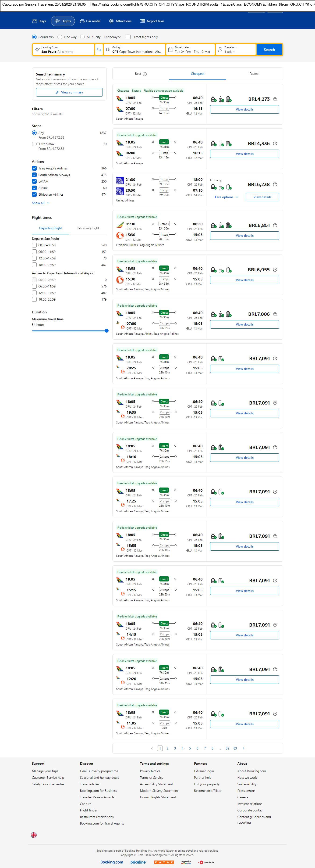
Task: Switch to the Fastest sorting tab
Action: coord(254,74)
